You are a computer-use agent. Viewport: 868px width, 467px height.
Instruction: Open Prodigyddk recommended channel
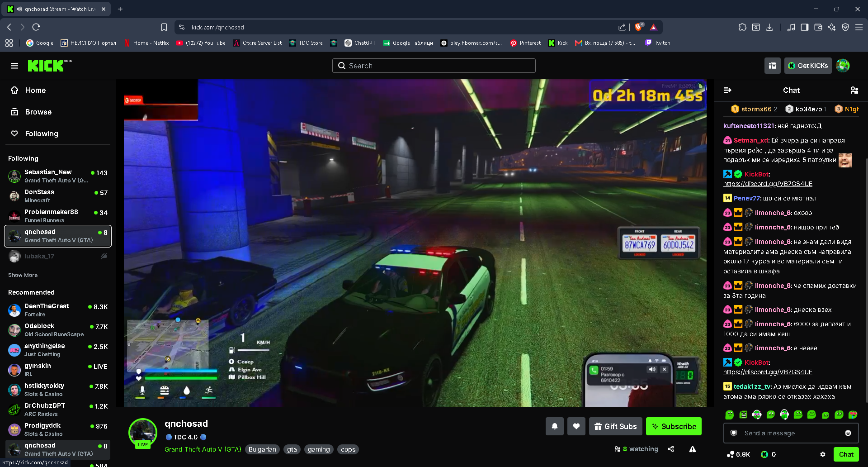[57, 429]
